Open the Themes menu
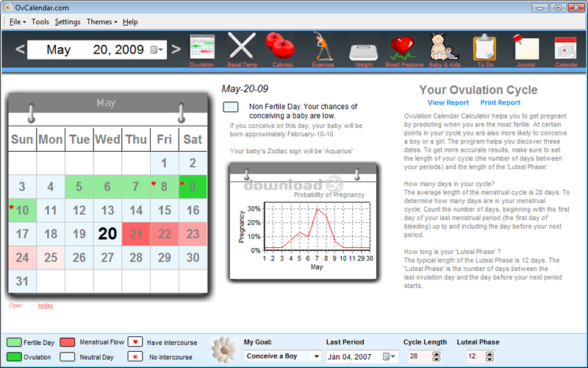588x368 pixels. [101, 22]
